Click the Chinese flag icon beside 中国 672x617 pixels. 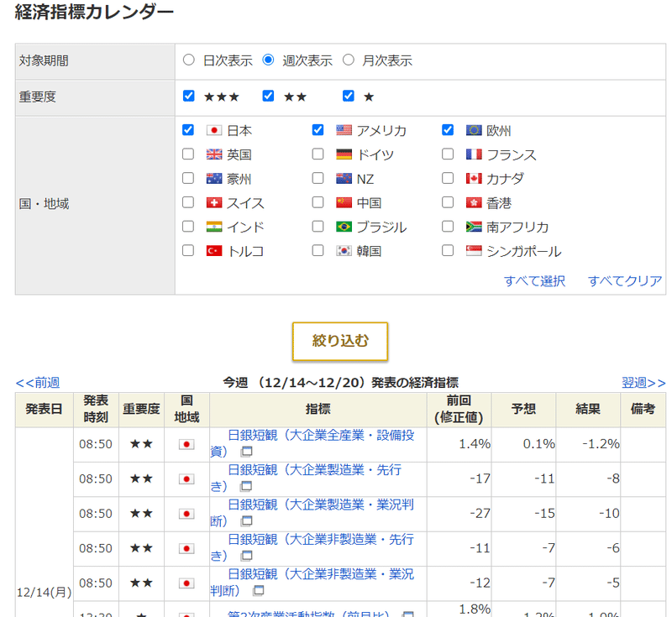(x=344, y=202)
